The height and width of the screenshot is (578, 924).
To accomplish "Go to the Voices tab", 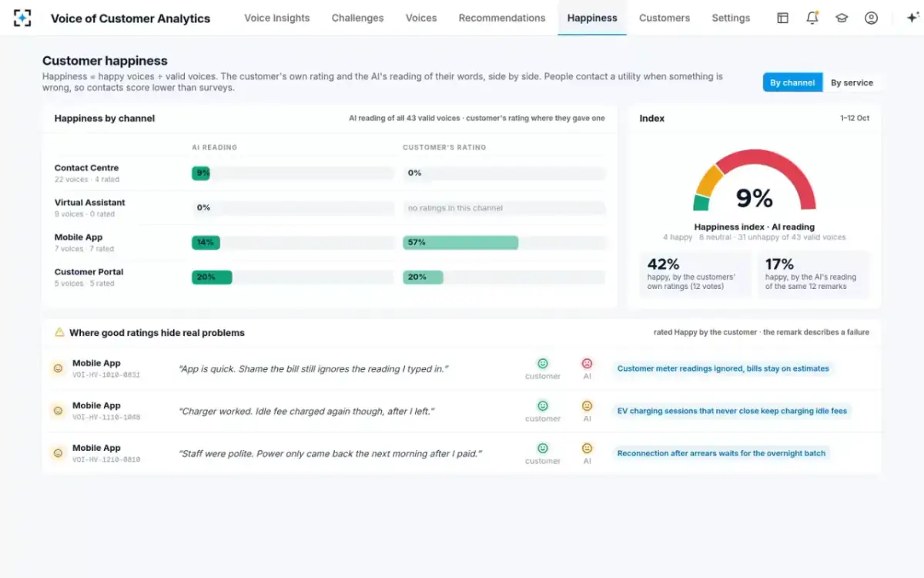I will pos(421,18).
